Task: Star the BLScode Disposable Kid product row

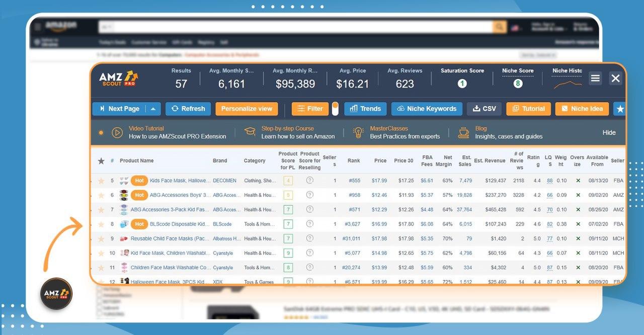Action: click(101, 224)
